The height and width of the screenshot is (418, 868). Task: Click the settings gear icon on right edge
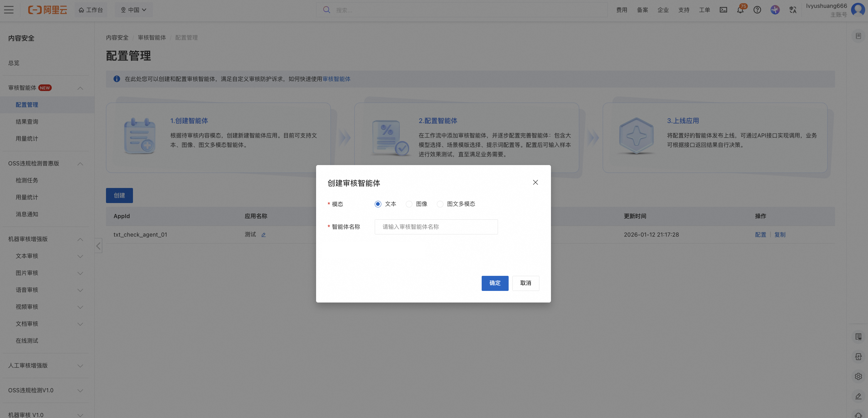tap(858, 377)
